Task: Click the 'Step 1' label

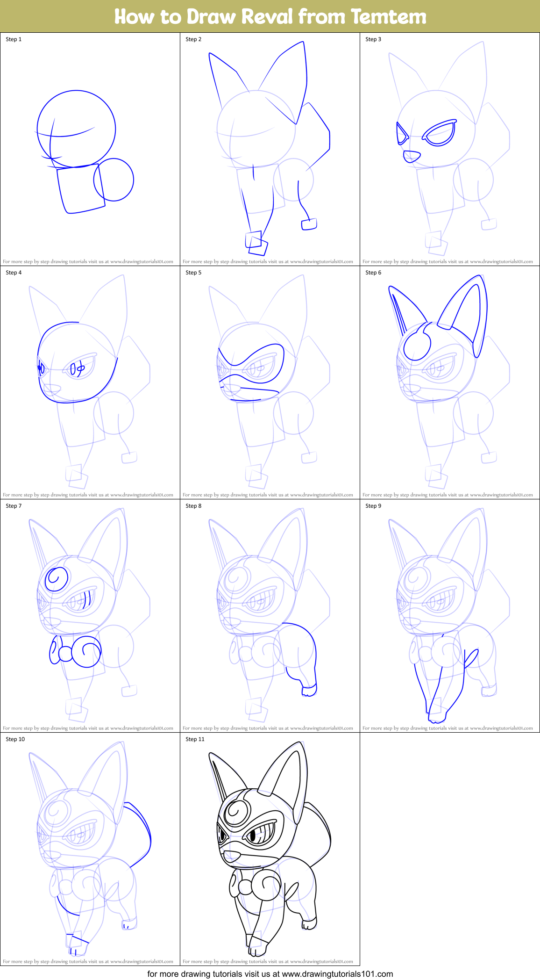Action: coord(14,39)
